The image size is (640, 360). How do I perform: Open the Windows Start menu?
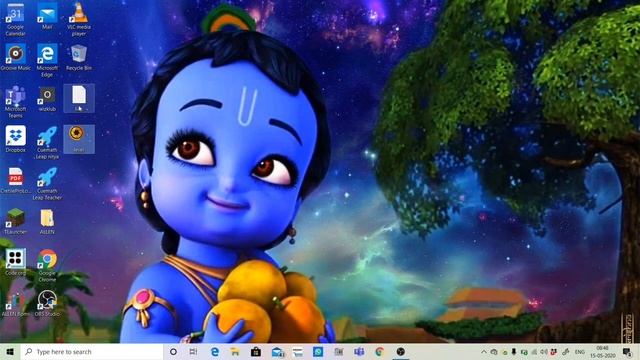pos(10,352)
